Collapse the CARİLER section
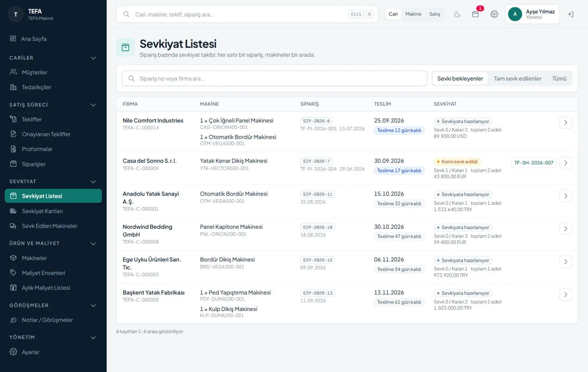588x372 pixels. point(93,58)
